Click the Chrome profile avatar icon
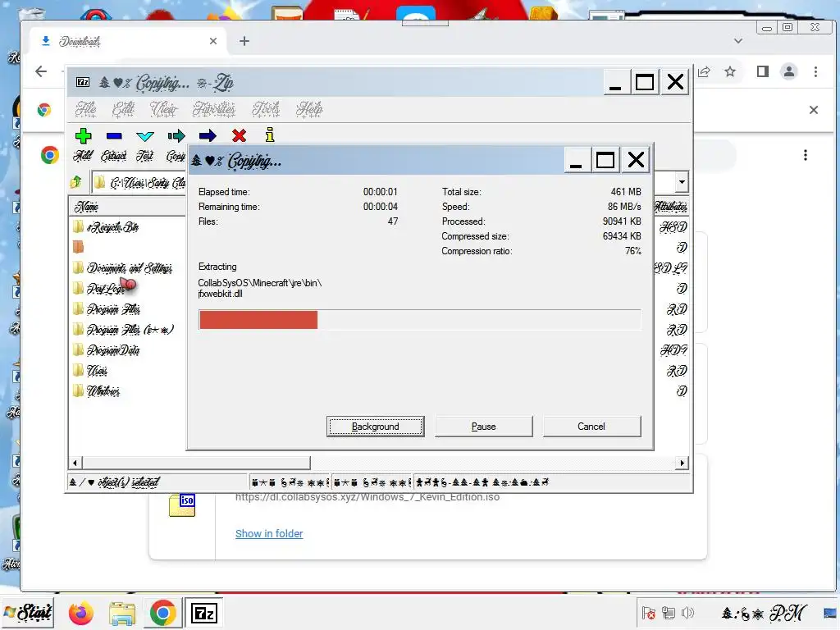This screenshot has width=840, height=630. pyautogui.click(x=789, y=72)
